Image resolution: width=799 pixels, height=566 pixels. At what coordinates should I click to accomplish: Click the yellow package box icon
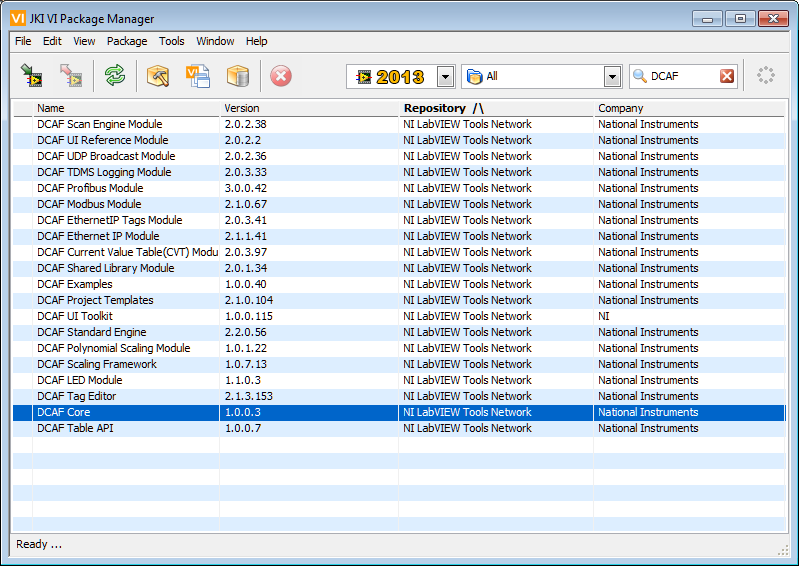pyautogui.click(x=237, y=76)
